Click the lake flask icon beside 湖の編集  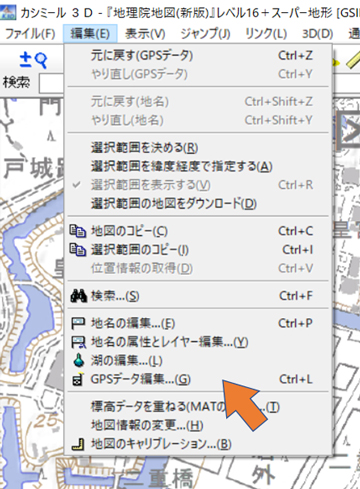coord(79,360)
